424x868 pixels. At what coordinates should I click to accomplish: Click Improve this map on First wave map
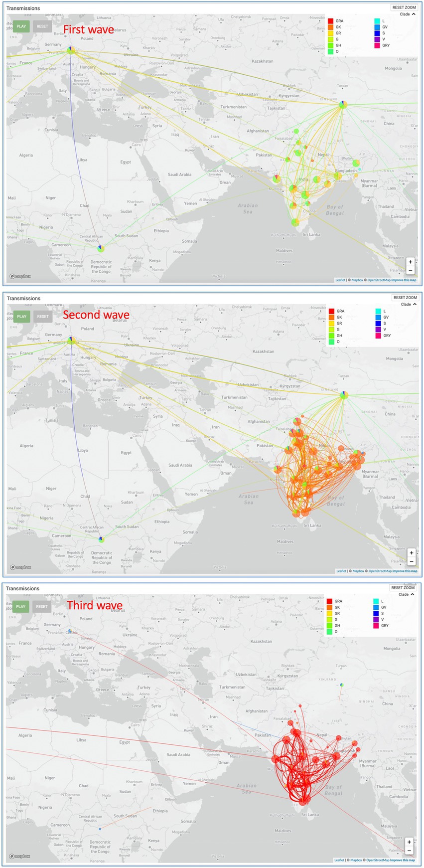coord(404,280)
